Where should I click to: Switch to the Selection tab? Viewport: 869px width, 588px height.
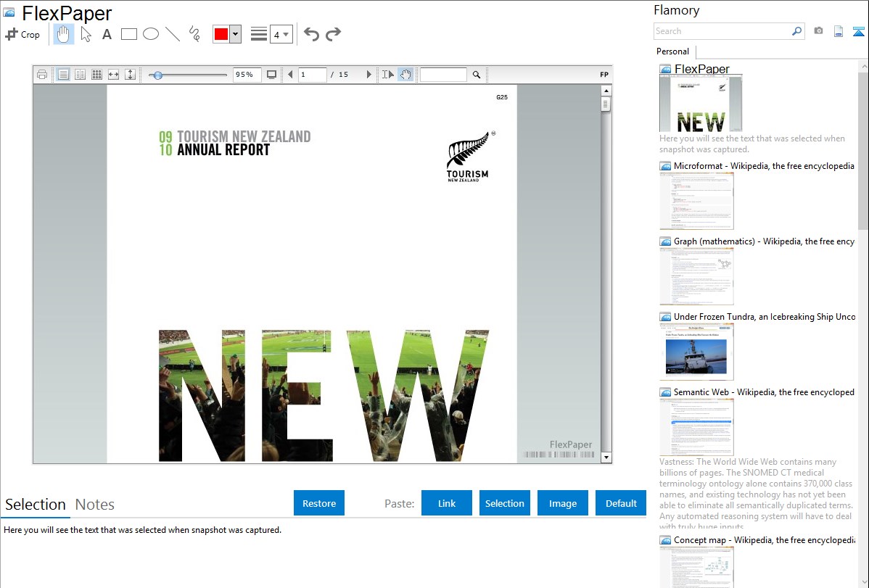pyautogui.click(x=36, y=505)
